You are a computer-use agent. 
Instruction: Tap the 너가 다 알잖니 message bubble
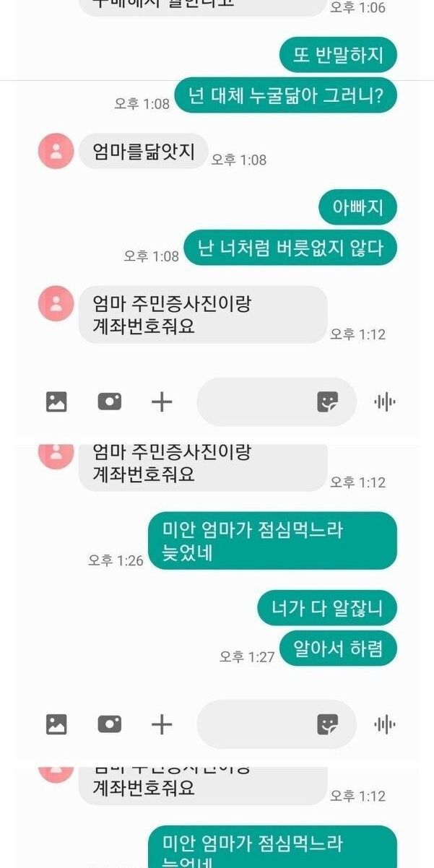[327, 609]
